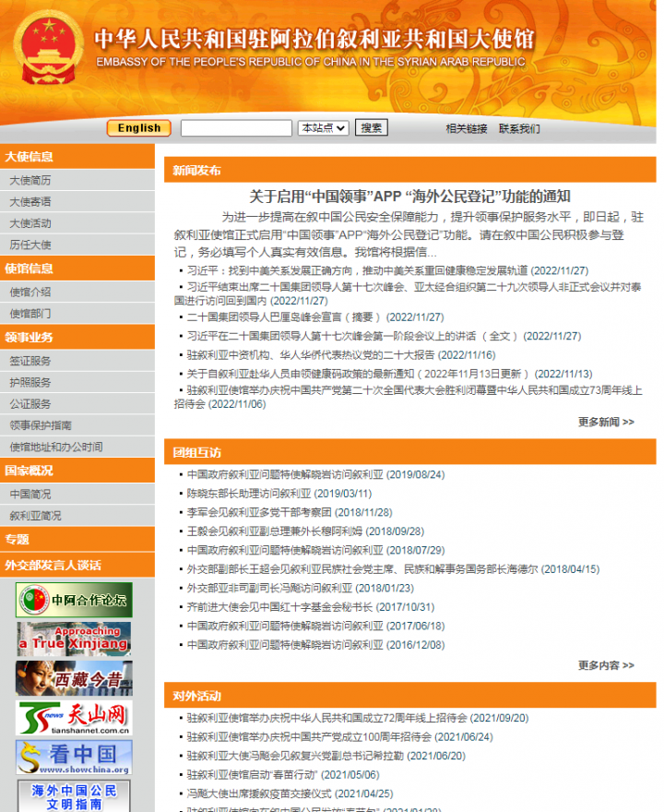Open the 团组互访 section heading
The width and height of the screenshot is (664, 812).
[196, 453]
